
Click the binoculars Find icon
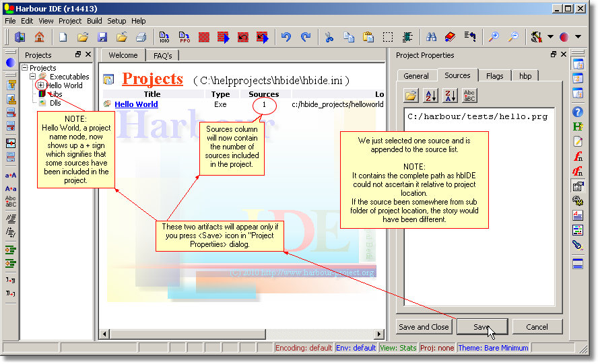[431, 37]
